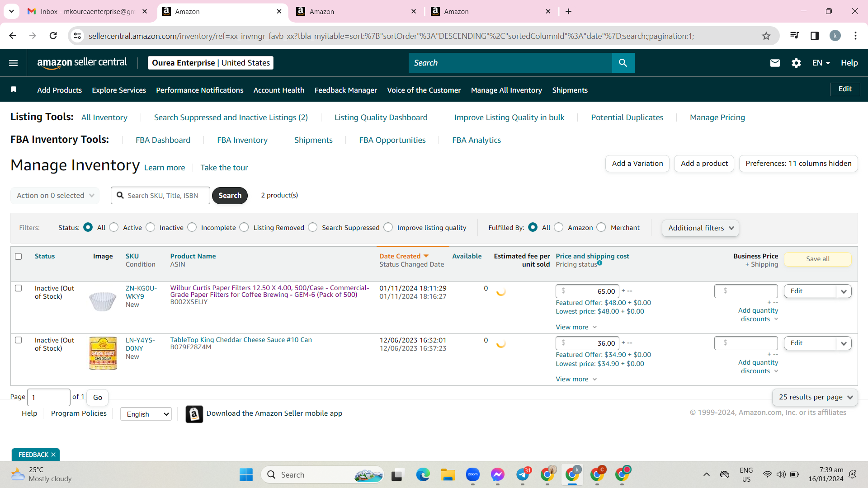Open the mail messages icon
The height and width of the screenshot is (488, 868).
[x=775, y=63]
